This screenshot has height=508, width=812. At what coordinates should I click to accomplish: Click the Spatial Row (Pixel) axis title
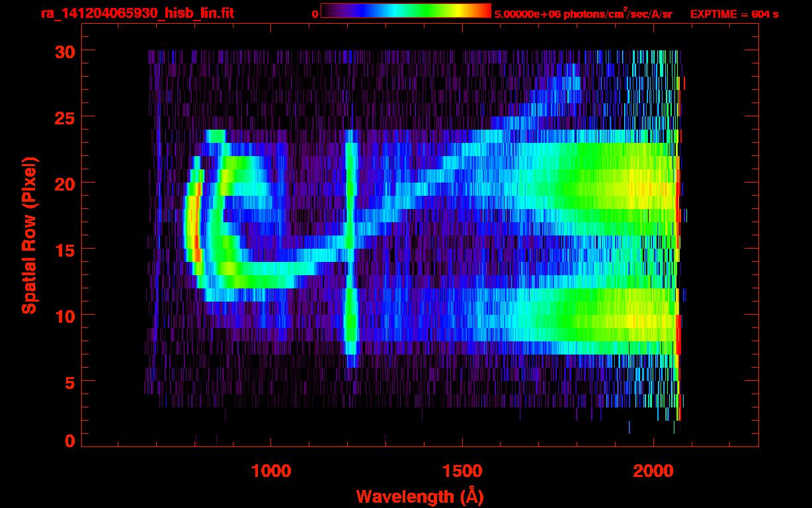click(x=29, y=235)
